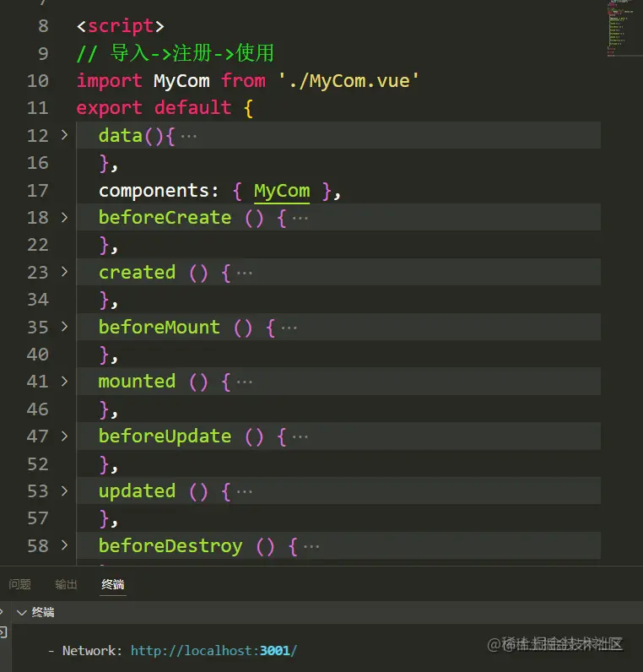Image resolution: width=643 pixels, height=672 pixels.
Task: Click line number 58 in gutter
Action: tap(38, 546)
